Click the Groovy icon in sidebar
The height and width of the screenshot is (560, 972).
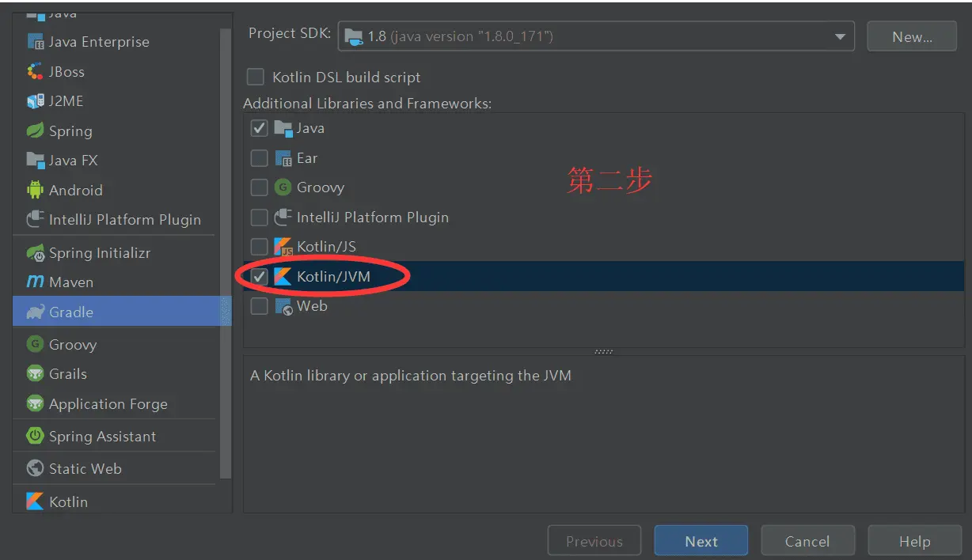(35, 344)
